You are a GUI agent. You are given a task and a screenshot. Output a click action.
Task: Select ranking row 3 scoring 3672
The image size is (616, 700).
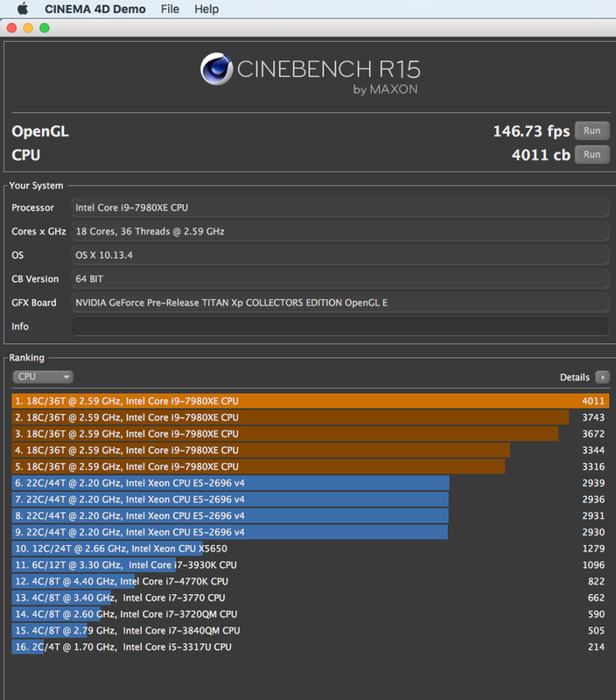click(x=311, y=434)
